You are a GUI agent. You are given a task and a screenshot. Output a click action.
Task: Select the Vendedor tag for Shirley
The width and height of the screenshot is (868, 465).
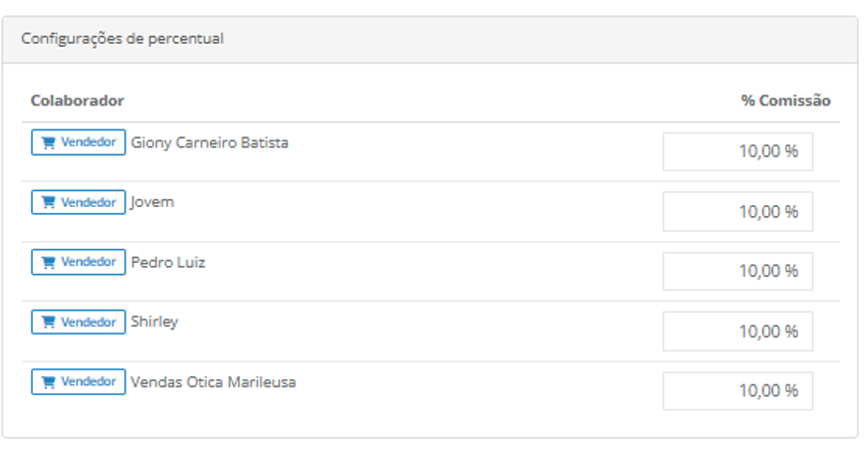[x=79, y=322]
